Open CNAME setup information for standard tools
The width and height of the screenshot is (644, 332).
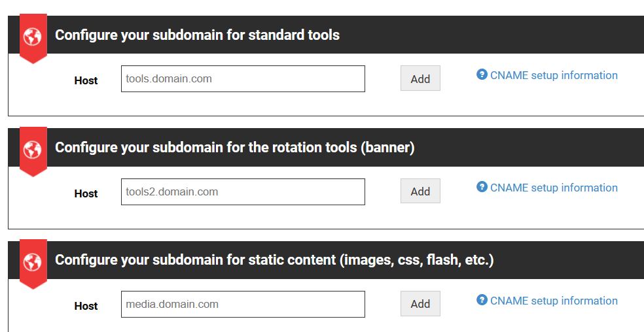point(554,75)
